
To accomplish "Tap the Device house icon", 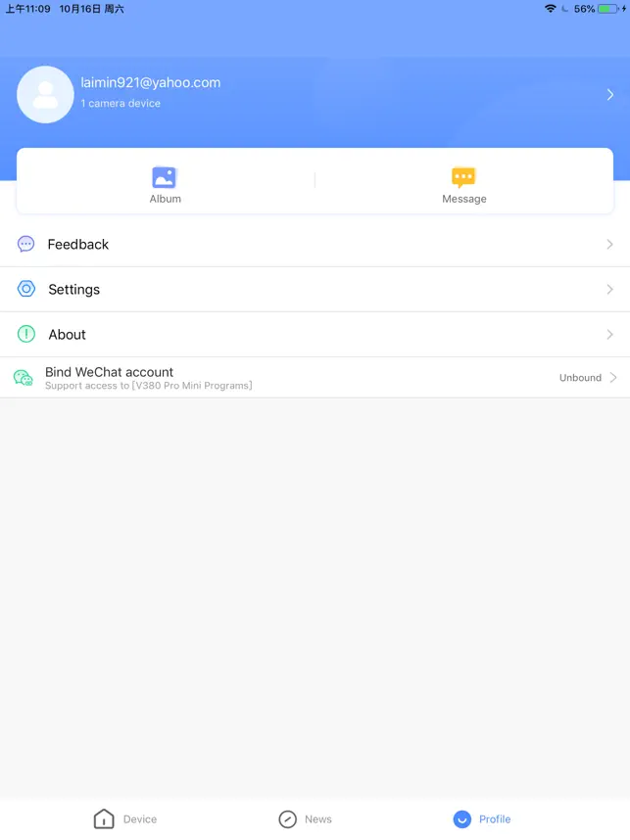I will [104, 818].
